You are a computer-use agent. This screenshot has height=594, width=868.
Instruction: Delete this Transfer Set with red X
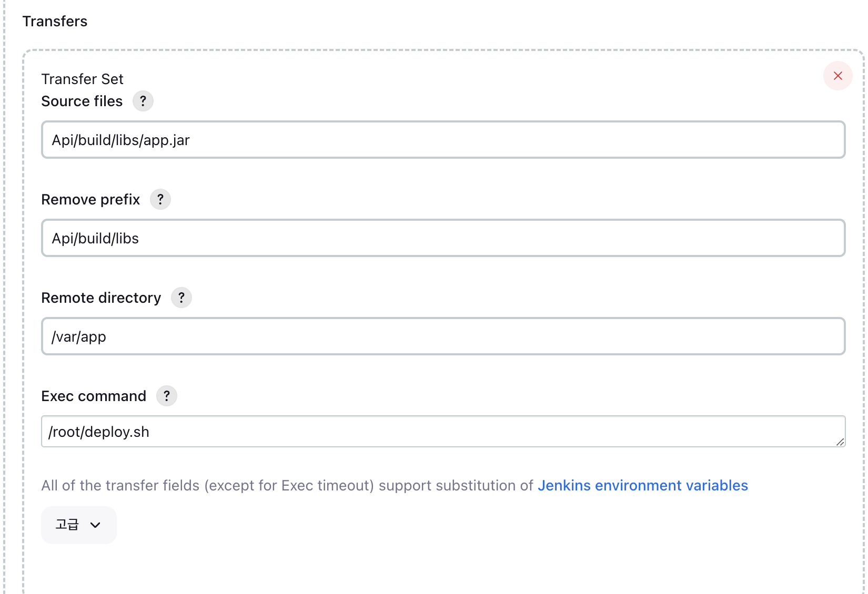point(838,76)
